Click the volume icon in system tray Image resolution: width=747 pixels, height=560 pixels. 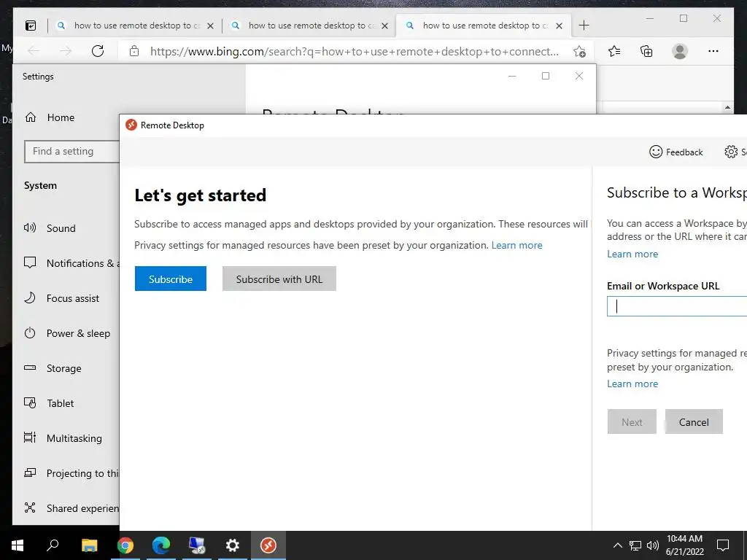(x=652, y=545)
